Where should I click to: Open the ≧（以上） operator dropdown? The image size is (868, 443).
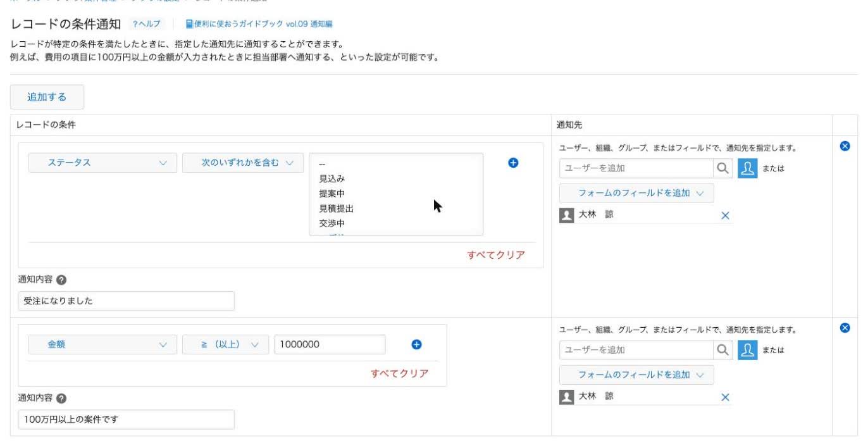[x=225, y=345]
